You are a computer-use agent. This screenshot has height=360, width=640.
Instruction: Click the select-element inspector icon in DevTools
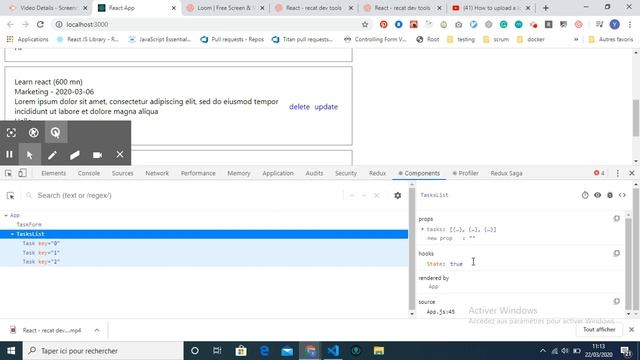click(x=9, y=173)
